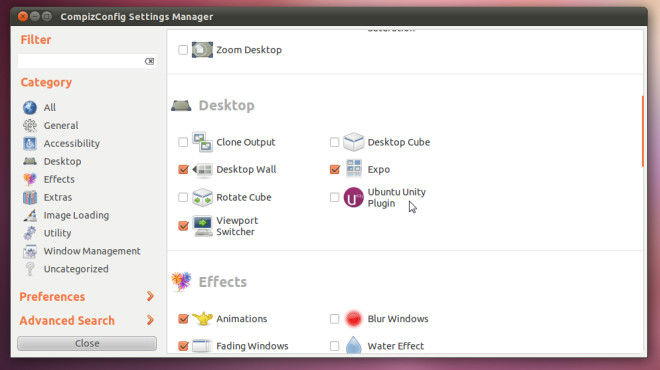Click the Blur Windows label

pos(398,319)
